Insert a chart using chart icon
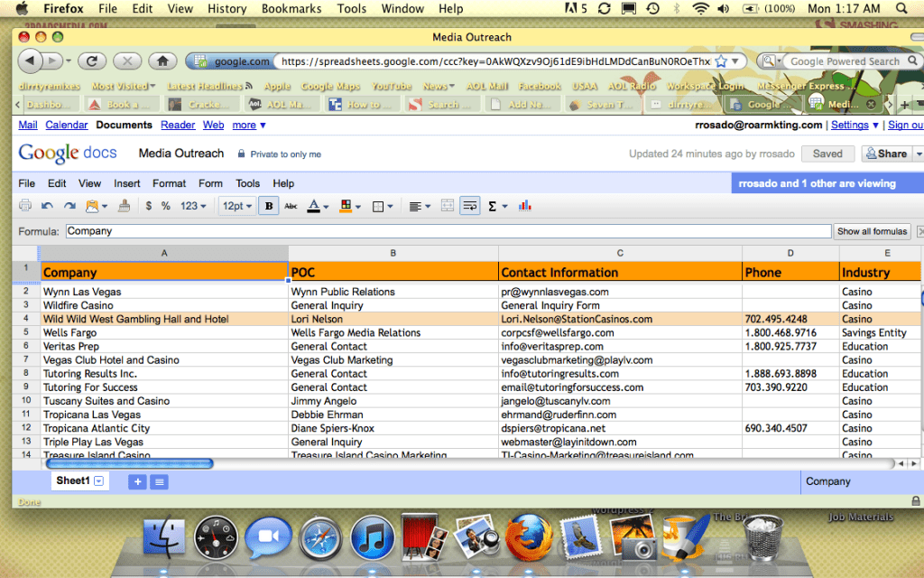924x578 pixels. point(525,206)
